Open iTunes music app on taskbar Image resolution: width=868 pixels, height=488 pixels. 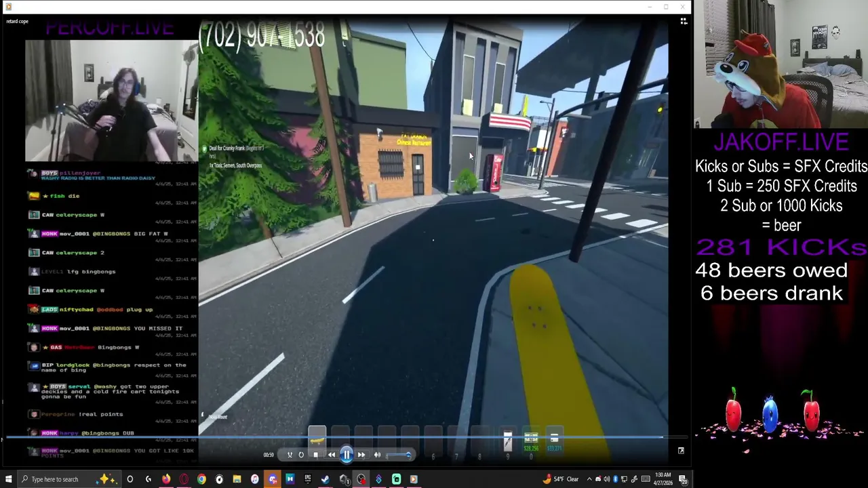click(254, 479)
